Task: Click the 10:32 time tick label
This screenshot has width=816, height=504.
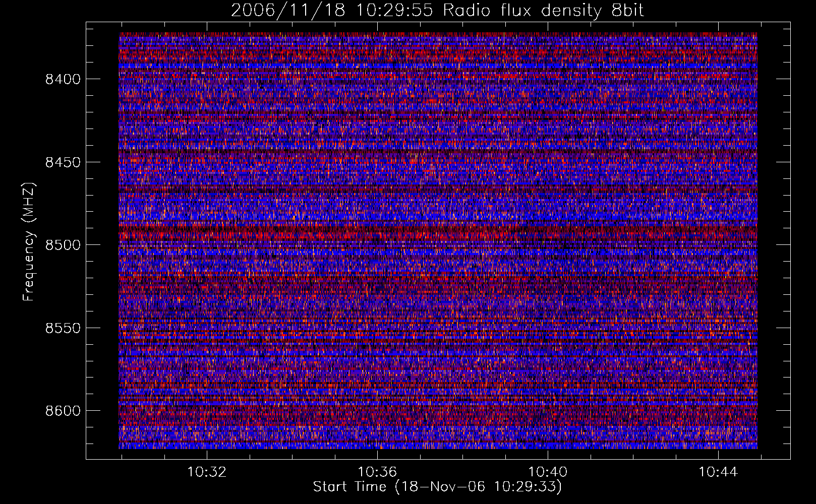Action: [x=207, y=472]
